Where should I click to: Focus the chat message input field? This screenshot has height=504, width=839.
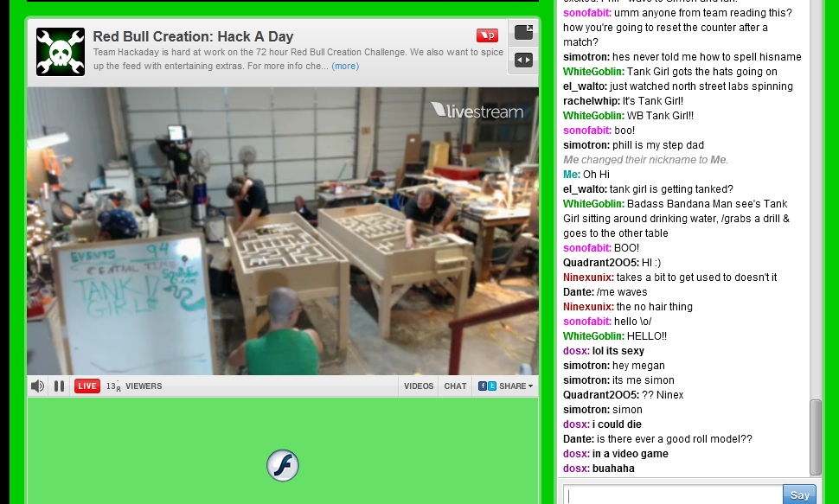673,494
